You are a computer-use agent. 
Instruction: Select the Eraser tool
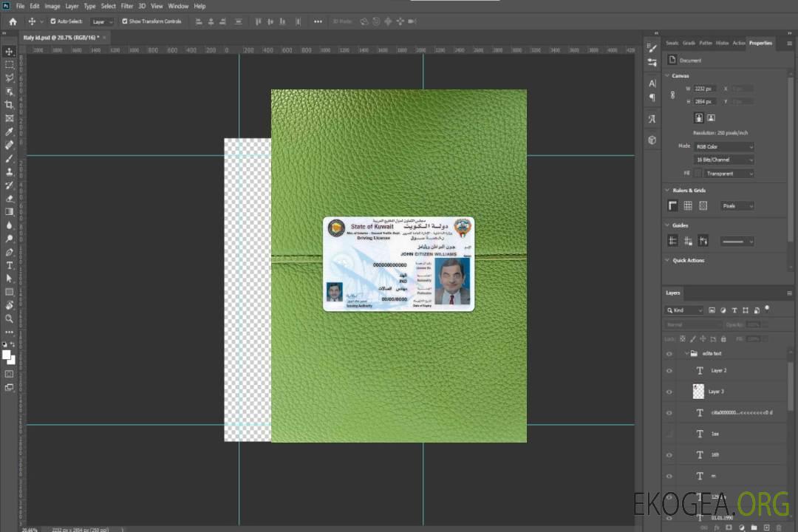9,199
